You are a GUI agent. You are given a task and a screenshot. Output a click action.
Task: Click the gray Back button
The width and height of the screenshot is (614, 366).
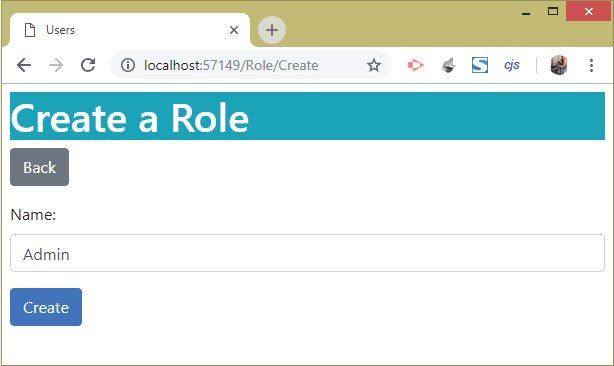pos(40,167)
